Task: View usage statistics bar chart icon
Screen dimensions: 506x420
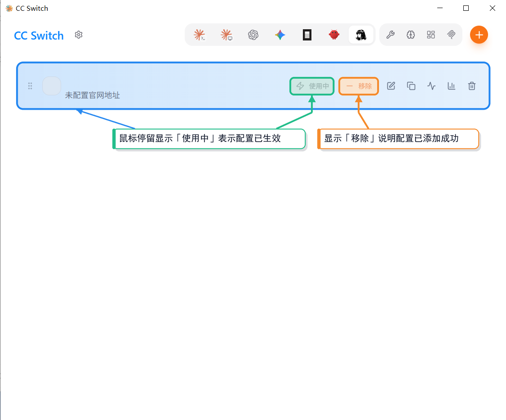Action: point(452,86)
